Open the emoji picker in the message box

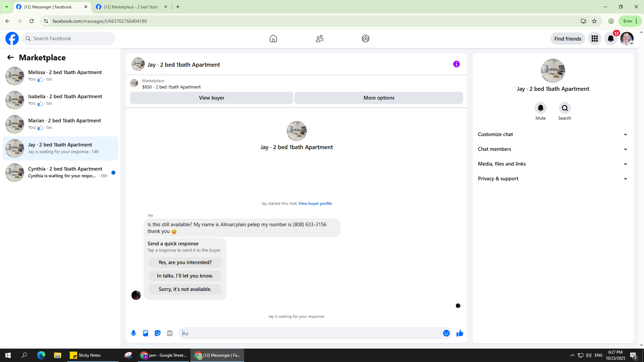pyautogui.click(x=446, y=333)
